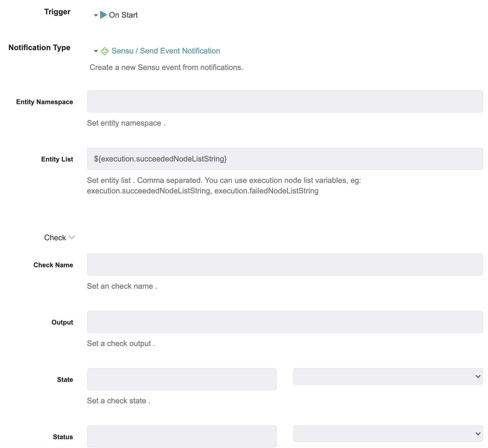Click into the Entity List field
Viewport: 488px width, 448px height.
click(285, 159)
